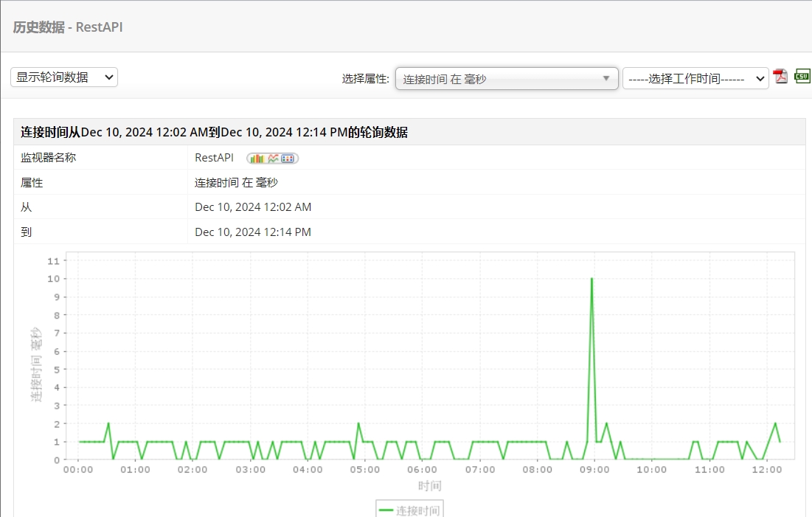Image resolution: width=812 pixels, height=517 pixels.
Task: Click the 到 row label
Action: [x=26, y=232]
